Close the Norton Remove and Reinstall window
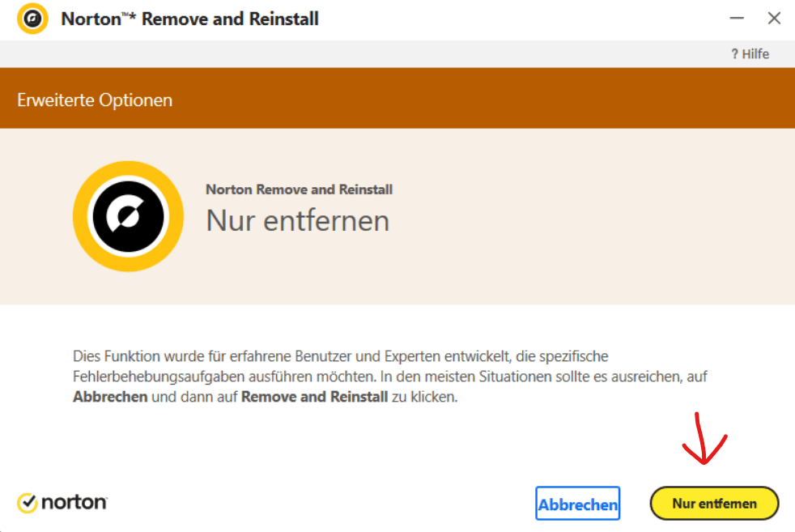795x532 pixels. (774, 19)
